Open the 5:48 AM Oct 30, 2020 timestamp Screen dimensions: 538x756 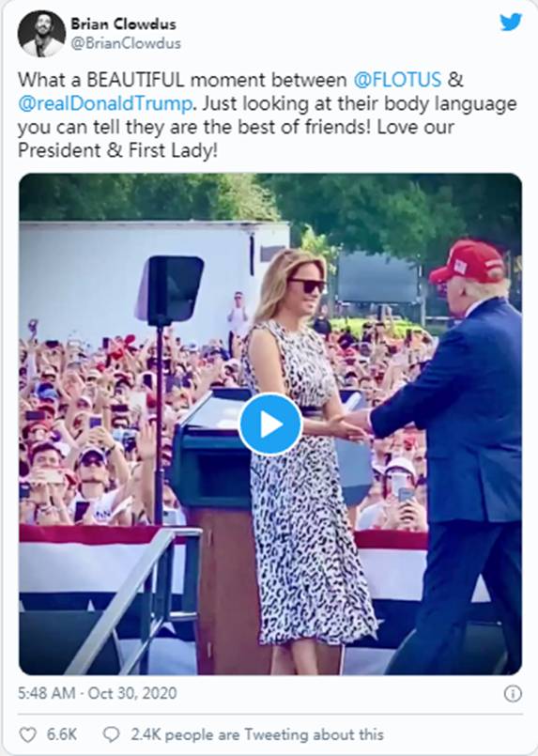pyautogui.click(x=98, y=693)
